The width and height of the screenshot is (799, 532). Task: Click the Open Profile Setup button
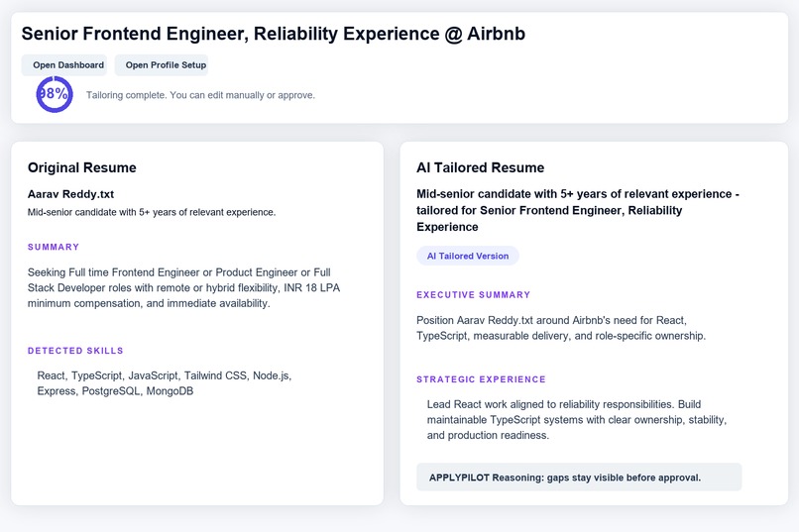coord(162,65)
